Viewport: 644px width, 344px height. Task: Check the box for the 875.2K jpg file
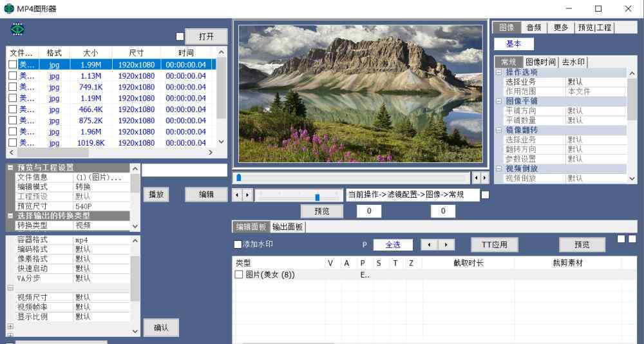click(x=13, y=120)
